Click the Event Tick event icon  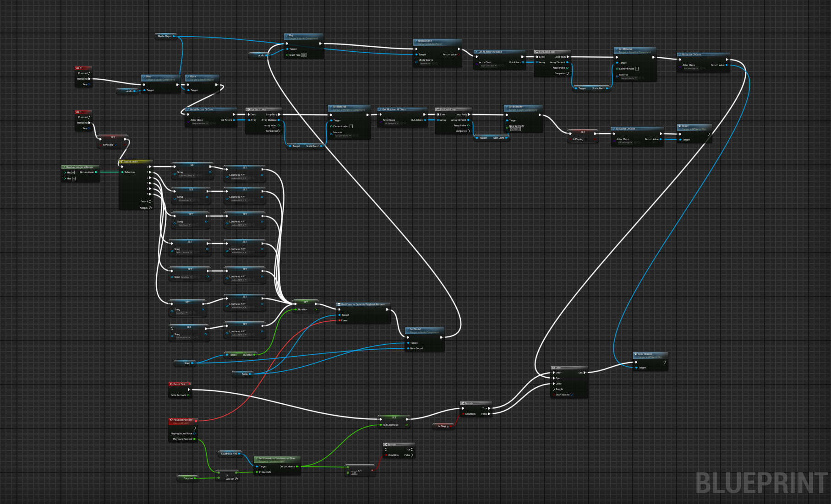point(171,384)
